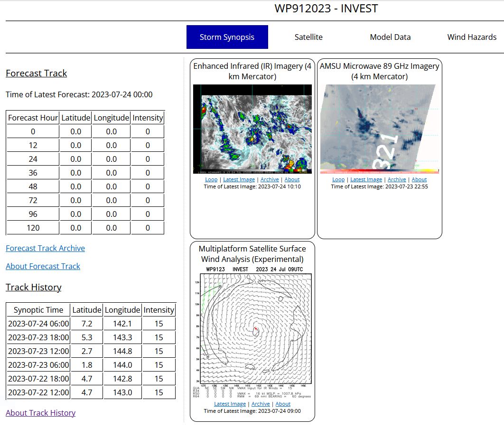This screenshot has height=428, width=504.
Task: Select the forecast hour 120 cell
Action: pyautogui.click(x=33, y=228)
